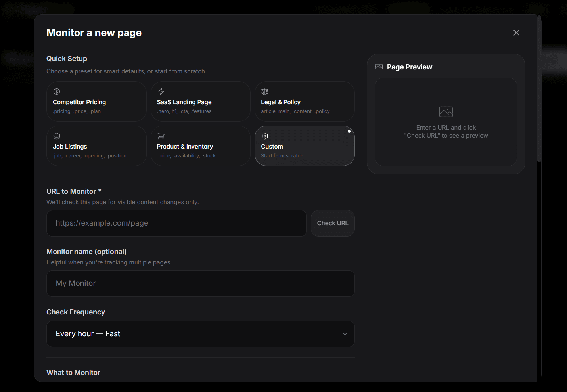Viewport: 567px width, 392px height.
Task: Click the briefcase icon on Job Listings
Action: 56,136
